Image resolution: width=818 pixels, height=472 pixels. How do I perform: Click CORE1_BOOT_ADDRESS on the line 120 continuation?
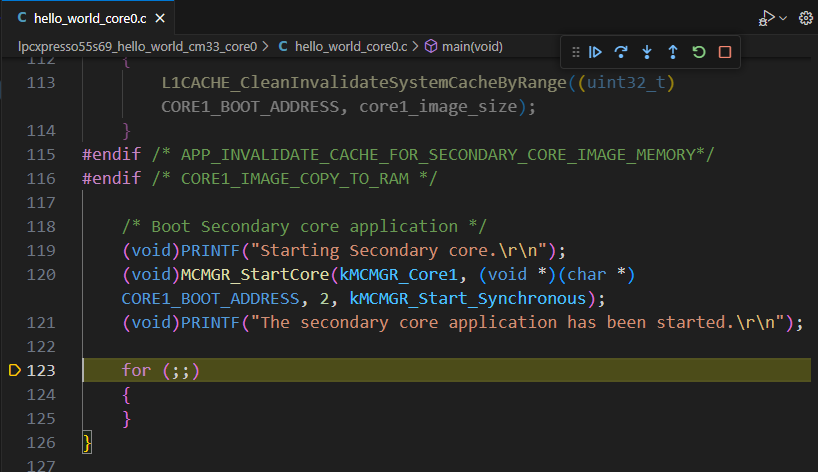(210, 298)
